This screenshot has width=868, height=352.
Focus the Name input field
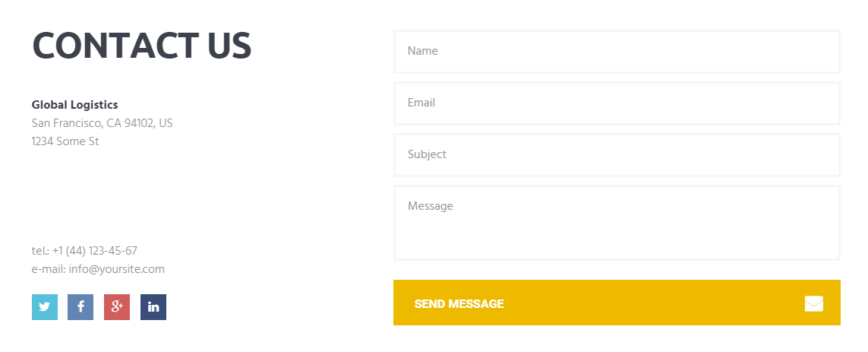click(x=617, y=52)
